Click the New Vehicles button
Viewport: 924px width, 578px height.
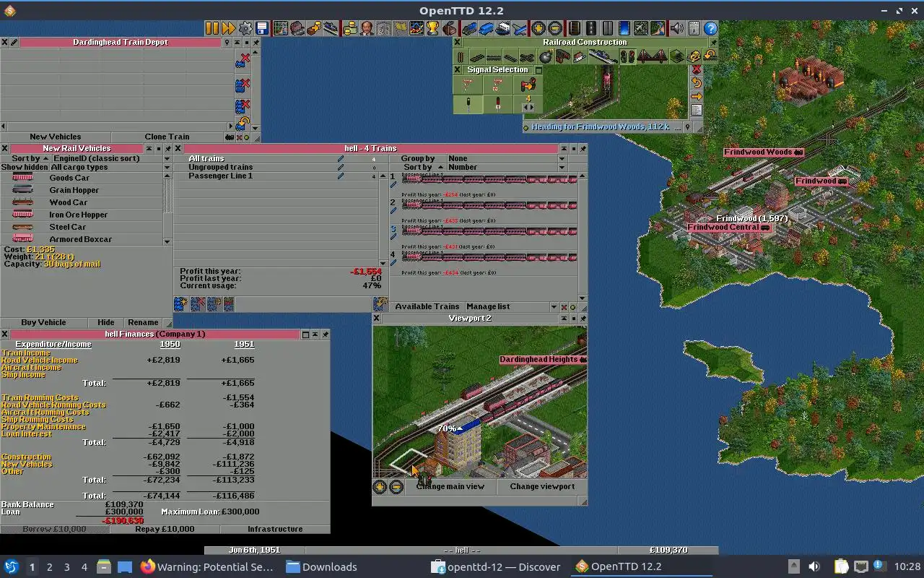(x=56, y=137)
